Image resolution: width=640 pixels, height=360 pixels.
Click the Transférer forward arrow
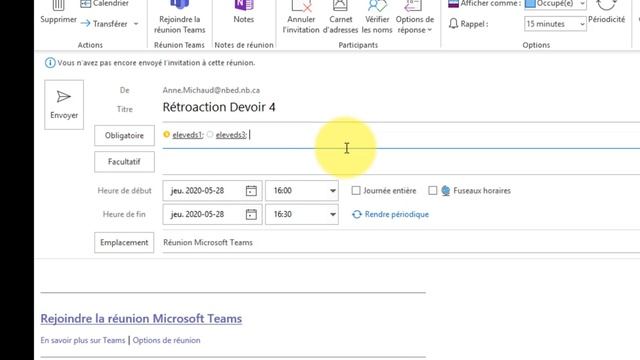pos(85,24)
